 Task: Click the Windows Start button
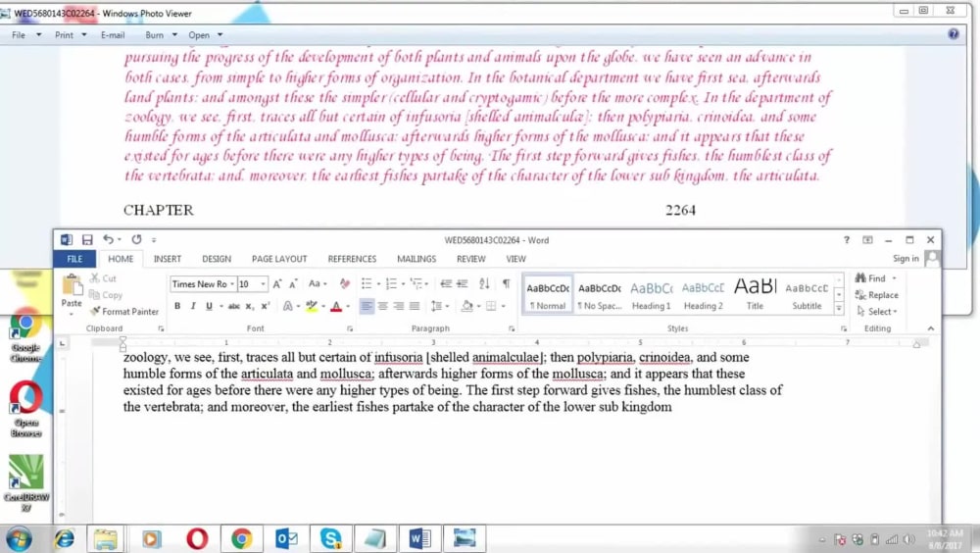click(19, 538)
